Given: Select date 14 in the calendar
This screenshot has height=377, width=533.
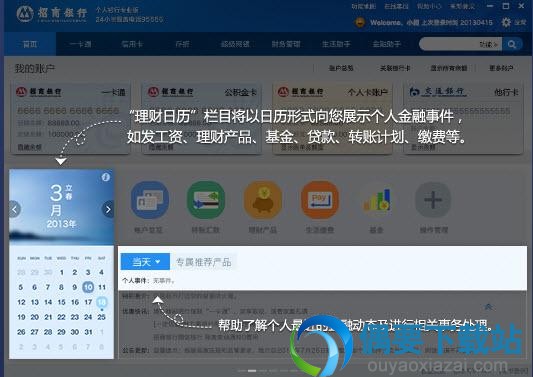Looking at the screenshot, I should click(48, 302).
